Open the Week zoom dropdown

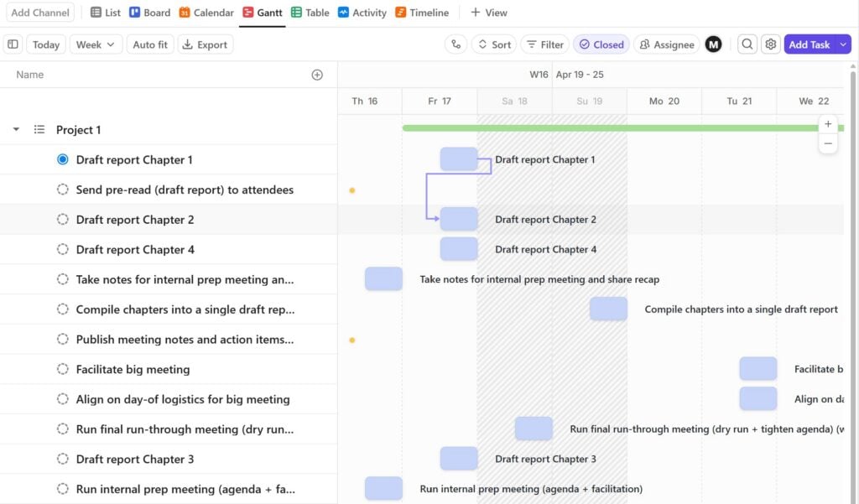click(x=96, y=44)
